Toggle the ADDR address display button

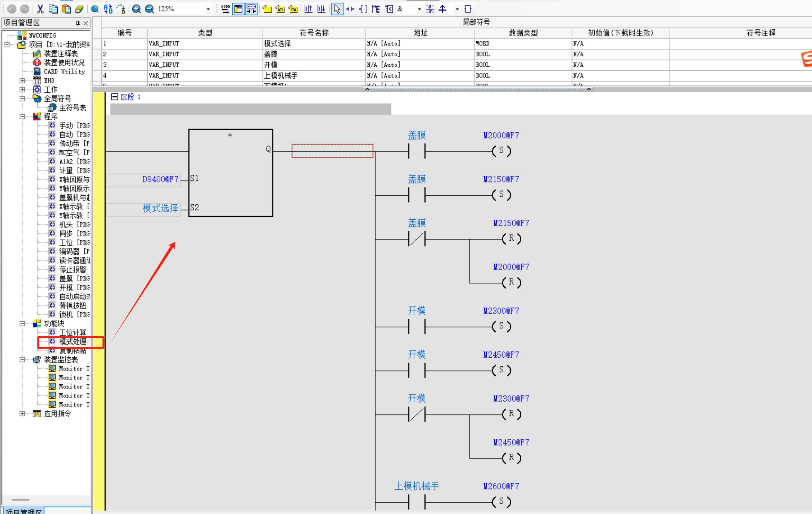(225, 9)
